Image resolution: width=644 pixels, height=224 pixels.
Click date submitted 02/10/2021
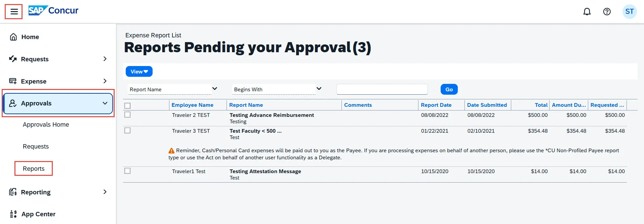tap(481, 131)
